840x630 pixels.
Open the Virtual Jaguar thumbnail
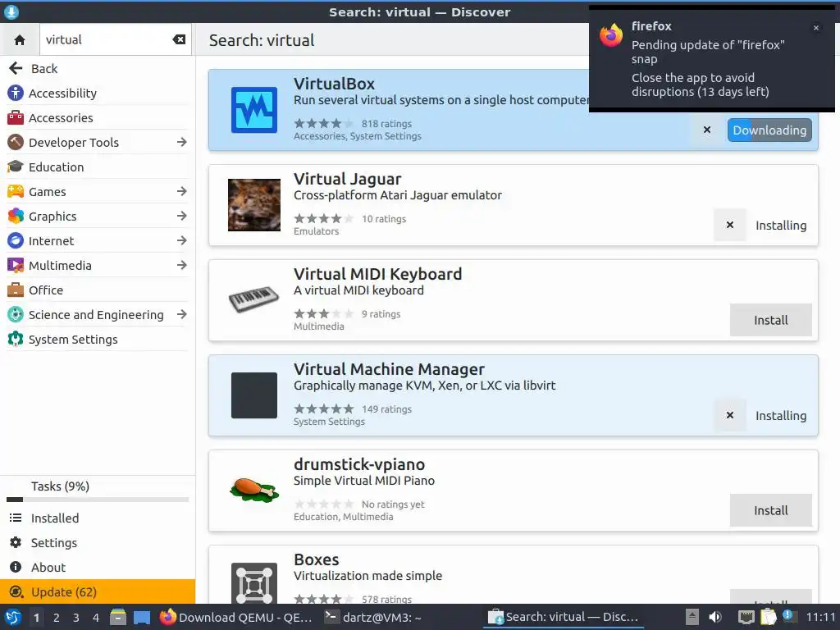point(254,204)
